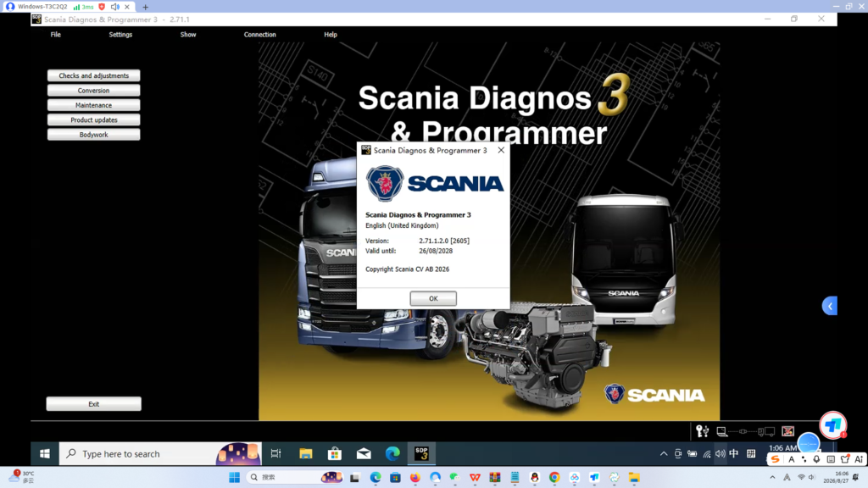This screenshot has height=488, width=868.
Task: Click Checks and adjustments button
Action: pyautogui.click(x=93, y=75)
